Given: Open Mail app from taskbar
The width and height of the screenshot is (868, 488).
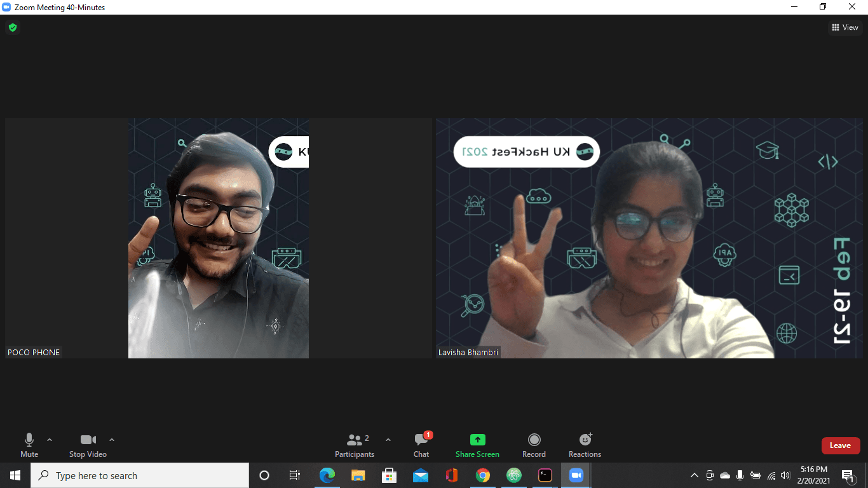Looking at the screenshot, I should coord(421,475).
